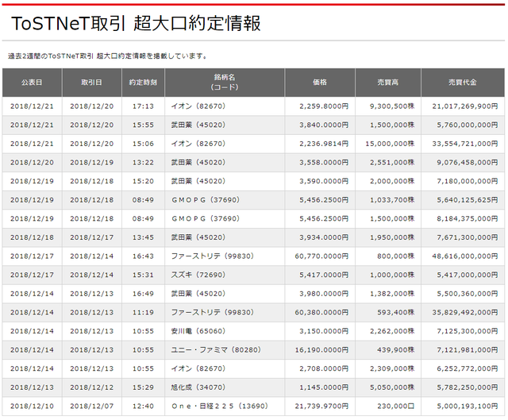Click the price 60,380.0000円
Viewport: 508px width, 420px height.
[x=321, y=312]
